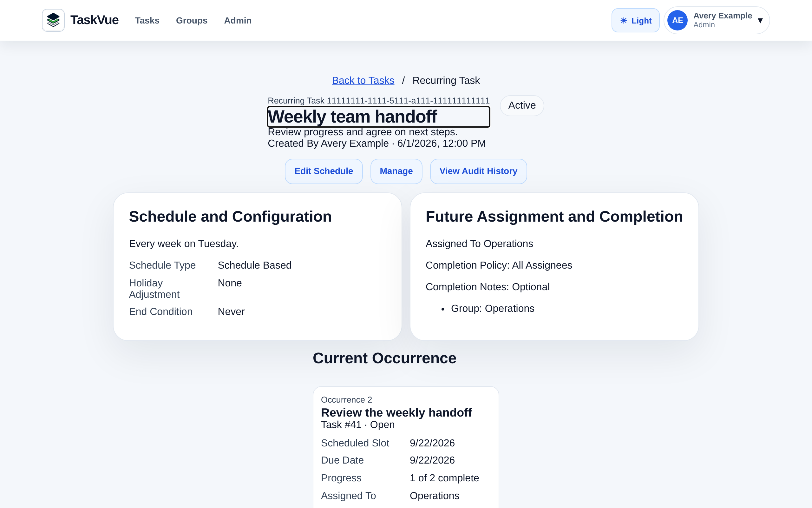This screenshot has height=508, width=812.
Task: Click the Schedule and Configuration heading
Action: [230, 216]
